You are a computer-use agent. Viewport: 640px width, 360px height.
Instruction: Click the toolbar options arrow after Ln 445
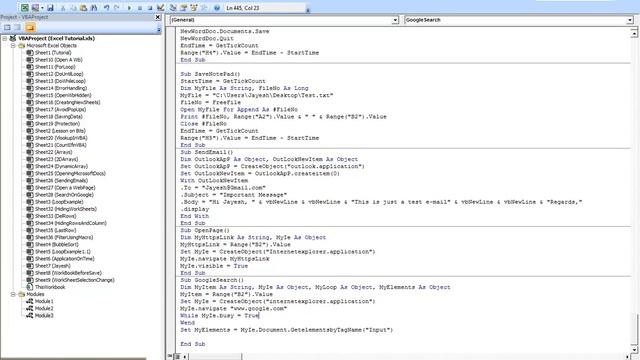(x=308, y=10)
